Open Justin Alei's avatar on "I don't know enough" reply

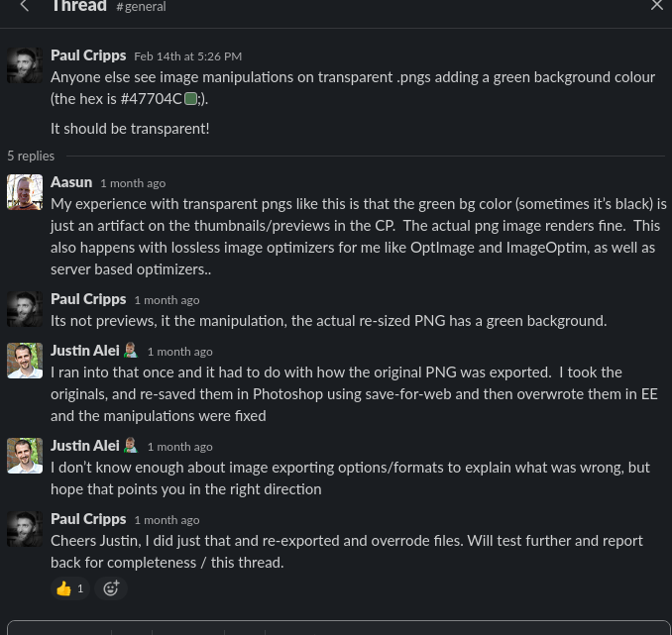coord(25,456)
